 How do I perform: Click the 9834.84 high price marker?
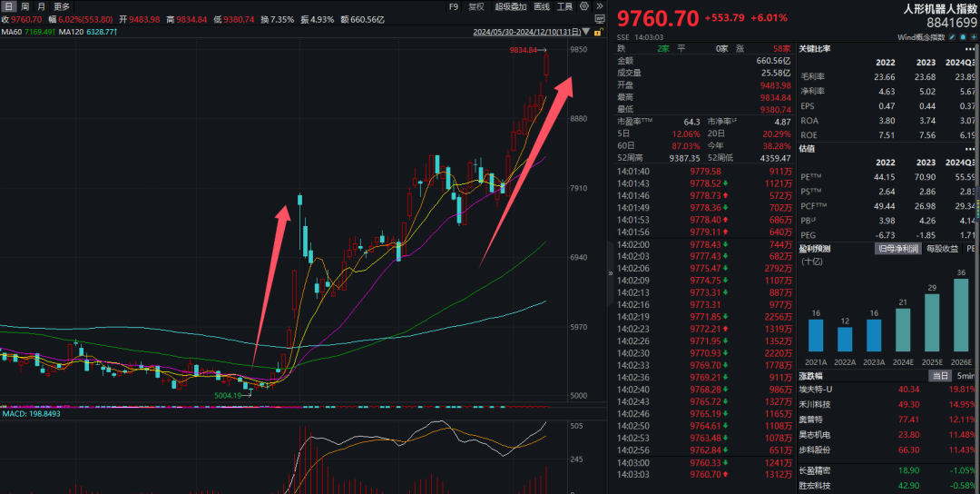[x=524, y=50]
